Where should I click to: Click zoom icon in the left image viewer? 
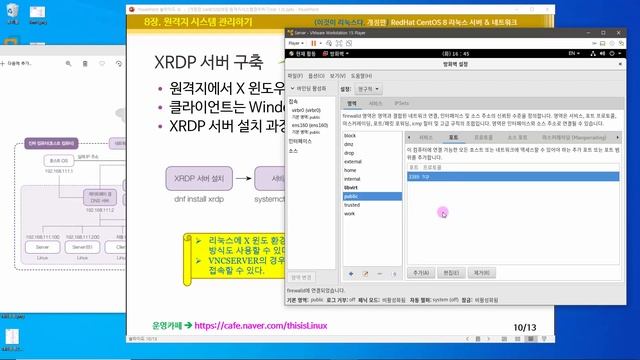pos(69,64)
